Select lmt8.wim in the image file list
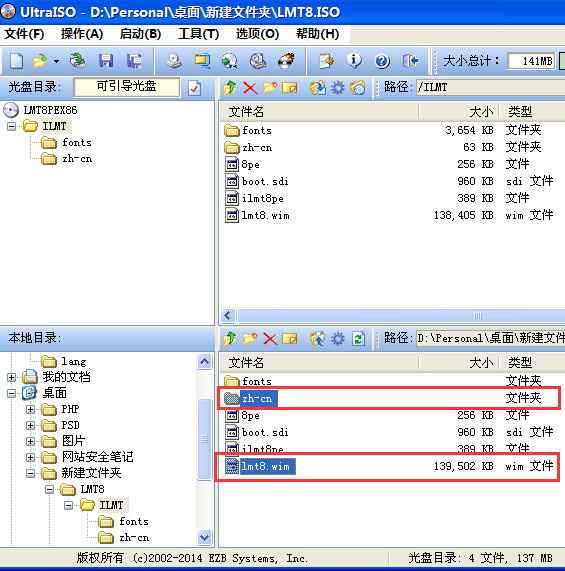This screenshot has height=571, width=565. point(266,216)
